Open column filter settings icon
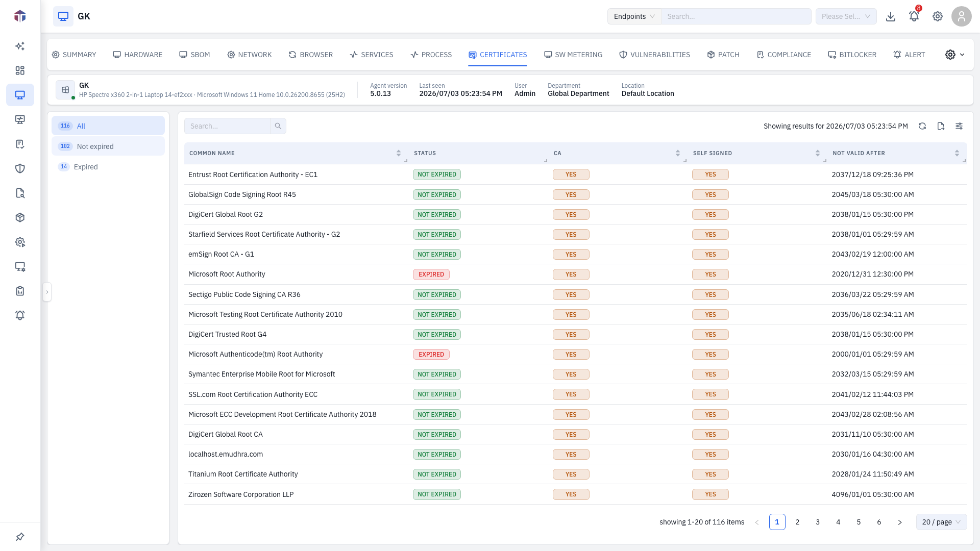The height and width of the screenshot is (551, 980). point(959,126)
